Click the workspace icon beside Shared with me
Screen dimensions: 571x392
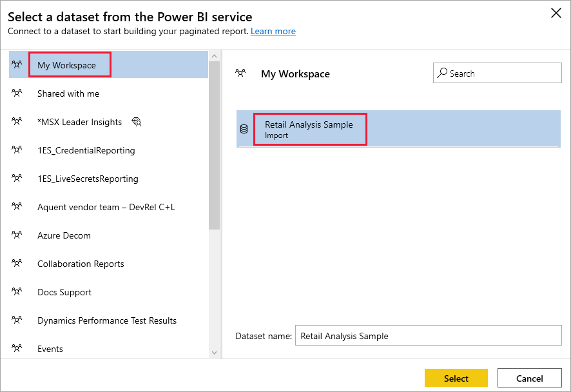(x=17, y=93)
